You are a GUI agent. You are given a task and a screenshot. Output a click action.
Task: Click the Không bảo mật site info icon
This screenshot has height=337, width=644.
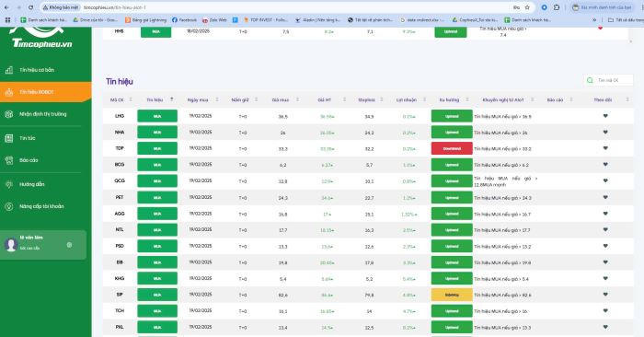tap(62, 7)
